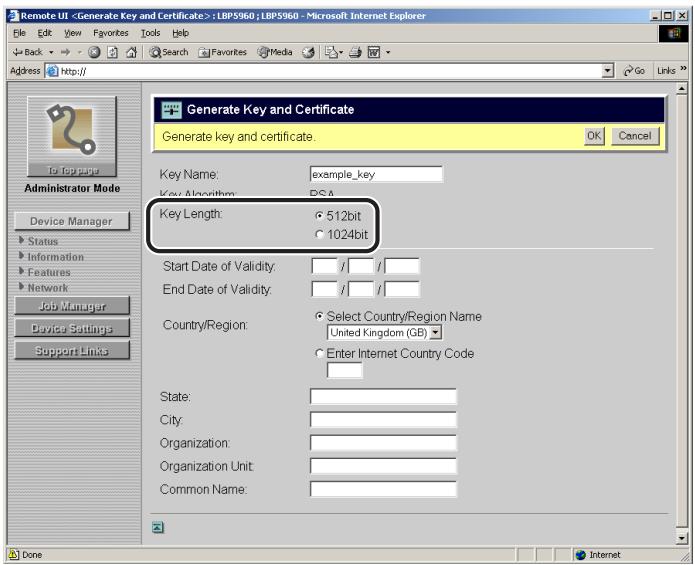This screenshot has width=695, height=565.
Task: Open the Back history dropdown arrow
Action: 51,52
